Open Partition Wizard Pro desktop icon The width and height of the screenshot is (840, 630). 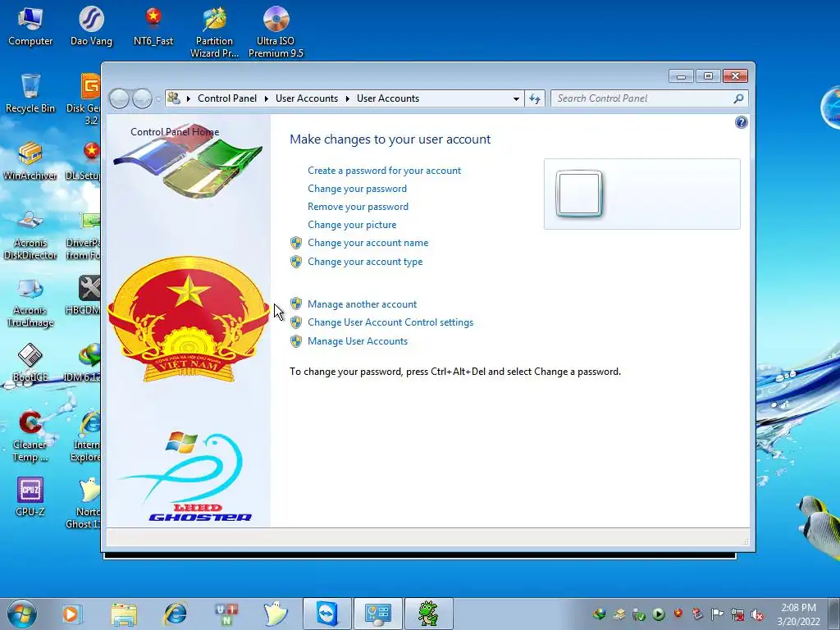coord(214,32)
